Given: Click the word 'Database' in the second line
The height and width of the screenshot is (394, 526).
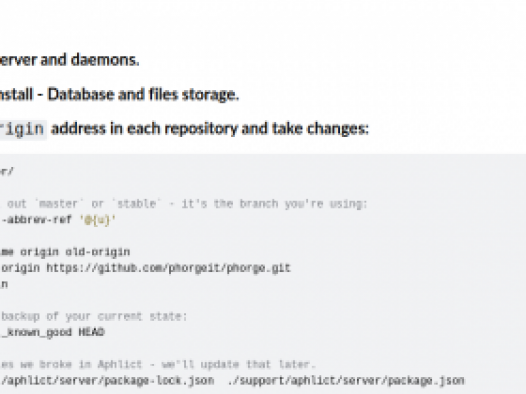Looking at the screenshot, I should pos(81,94).
